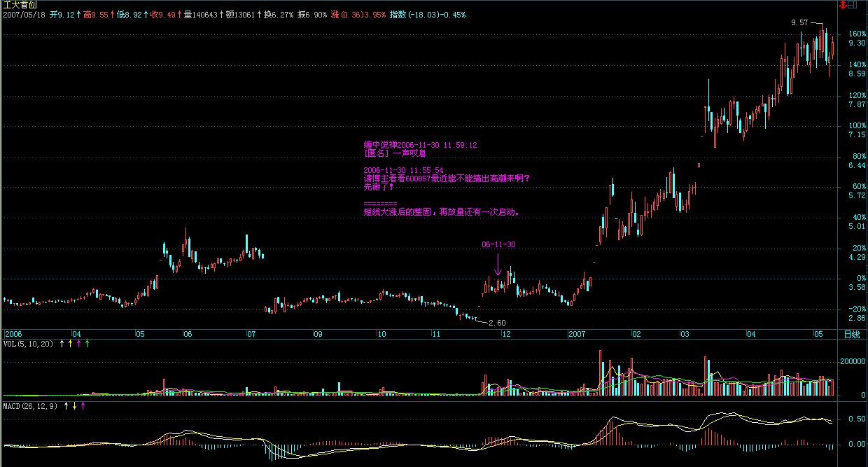Click the yellow arrow in the VOL indicator header
Image resolution: width=868 pixels, height=467 pixels.
tap(70, 344)
